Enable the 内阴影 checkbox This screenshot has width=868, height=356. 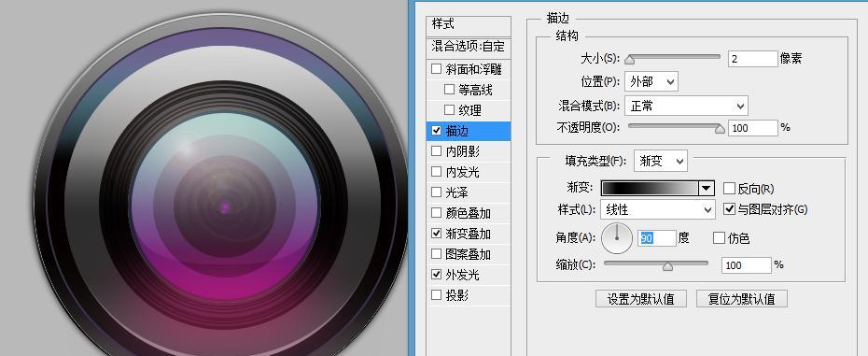[436, 151]
